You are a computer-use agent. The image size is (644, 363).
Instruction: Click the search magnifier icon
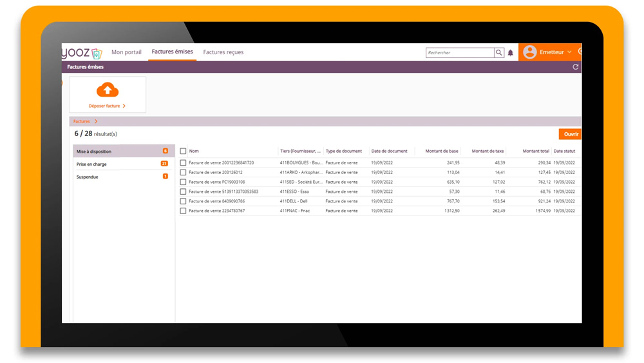pyautogui.click(x=499, y=53)
